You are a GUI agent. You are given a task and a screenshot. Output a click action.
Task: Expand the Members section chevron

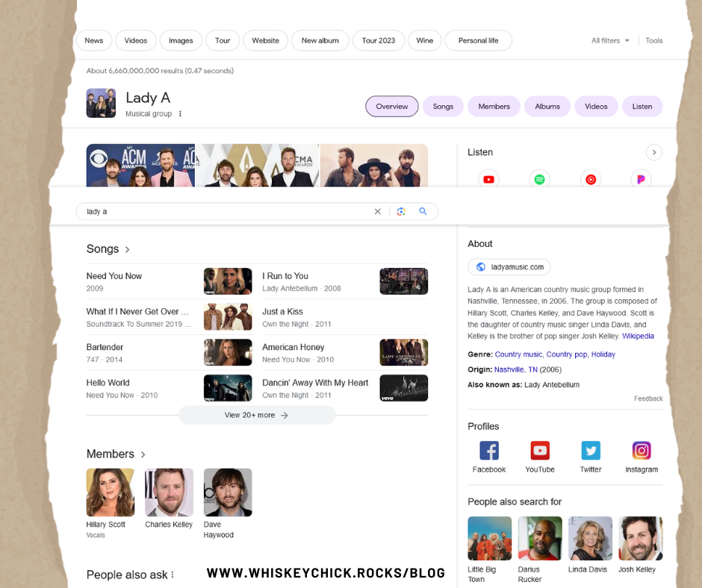[143, 454]
